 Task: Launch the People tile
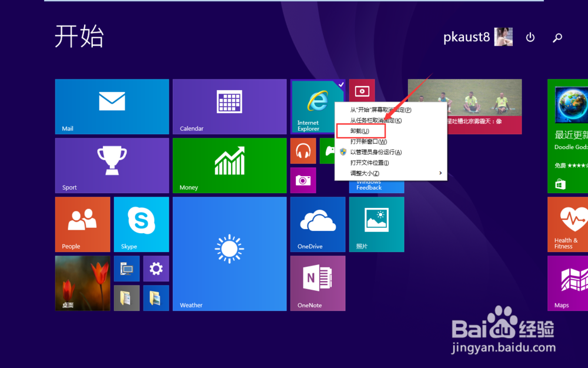[x=82, y=224]
